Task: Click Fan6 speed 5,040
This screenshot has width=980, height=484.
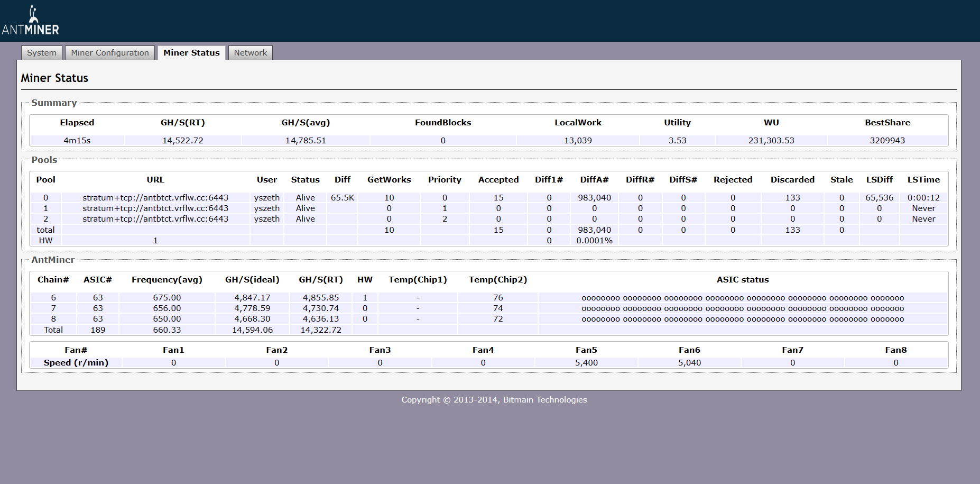Action: click(x=689, y=363)
